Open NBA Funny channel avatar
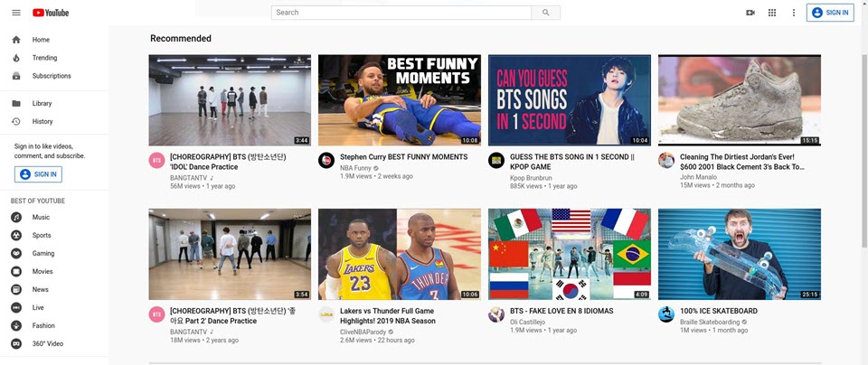Image resolution: width=868 pixels, height=365 pixels. tap(326, 161)
